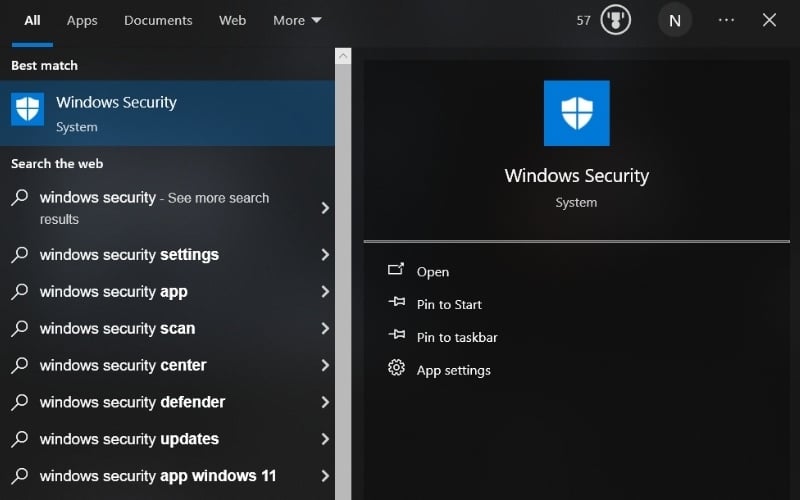The width and height of the screenshot is (800, 500).
Task: Click the 57 rewards points counter
Action: [x=583, y=20]
